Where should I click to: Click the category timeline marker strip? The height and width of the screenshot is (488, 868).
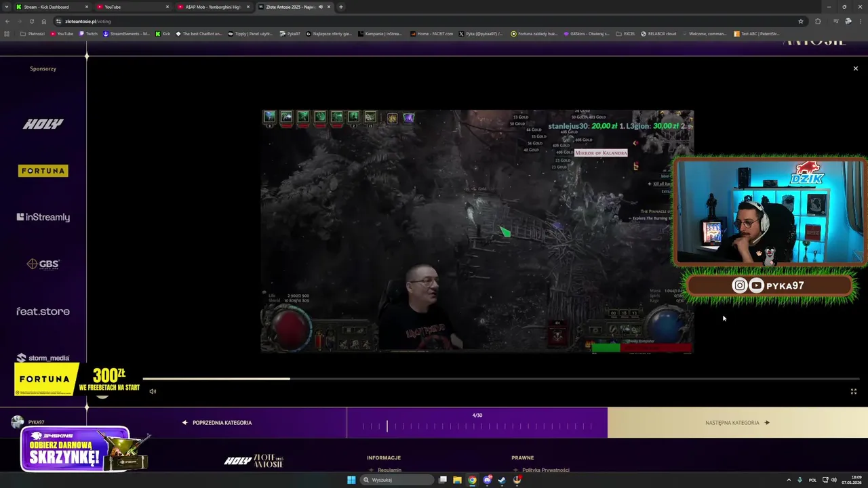click(x=477, y=426)
